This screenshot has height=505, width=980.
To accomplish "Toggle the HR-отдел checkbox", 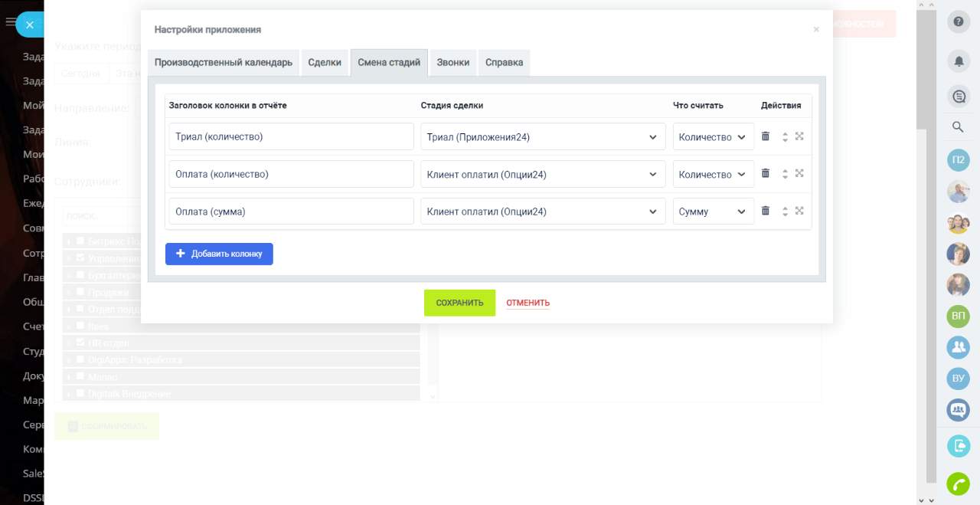I will tap(80, 343).
